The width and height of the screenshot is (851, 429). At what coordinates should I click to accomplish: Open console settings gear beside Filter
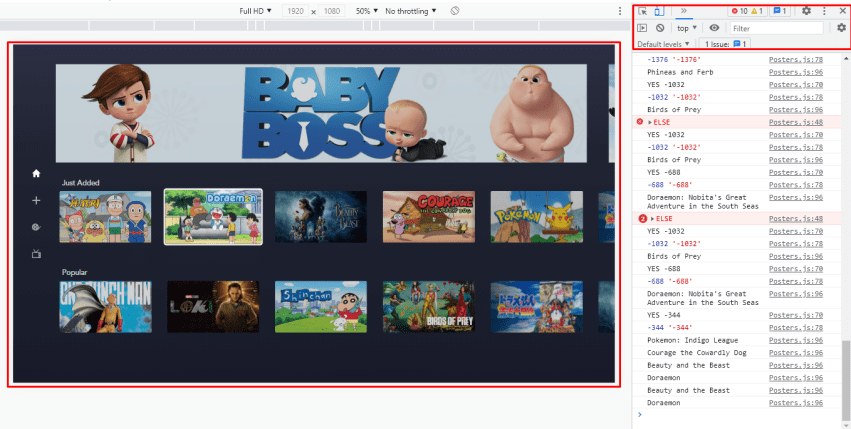[x=841, y=28]
